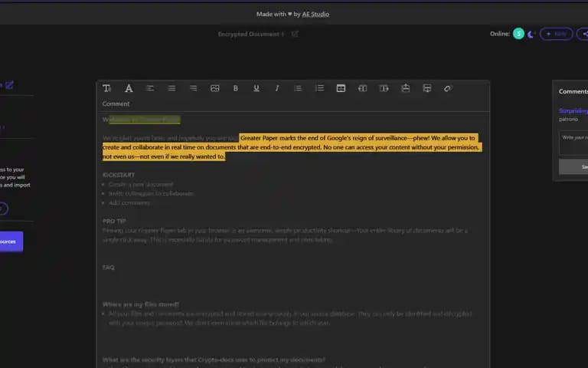
Task: Click the send button in Comments panel
Action: pyautogui.click(x=573, y=166)
